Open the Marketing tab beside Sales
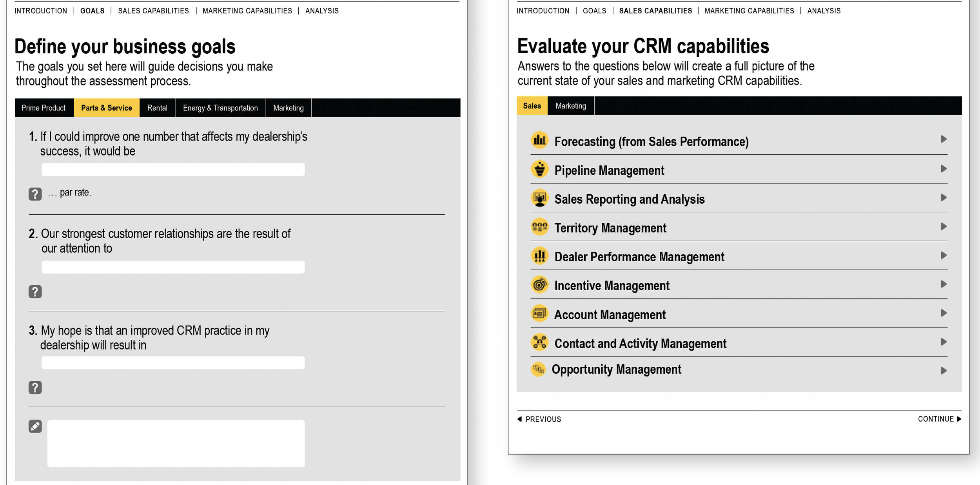The width and height of the screenshot is (980, 485). click(570, 106)
